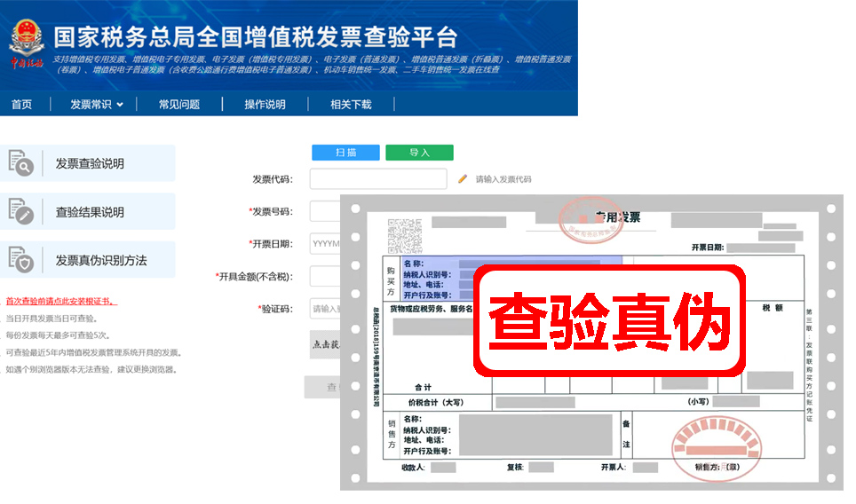Click the 专用发票 title on the invoice
Screen dimensions: 856x504
click(x=618, y=217)
